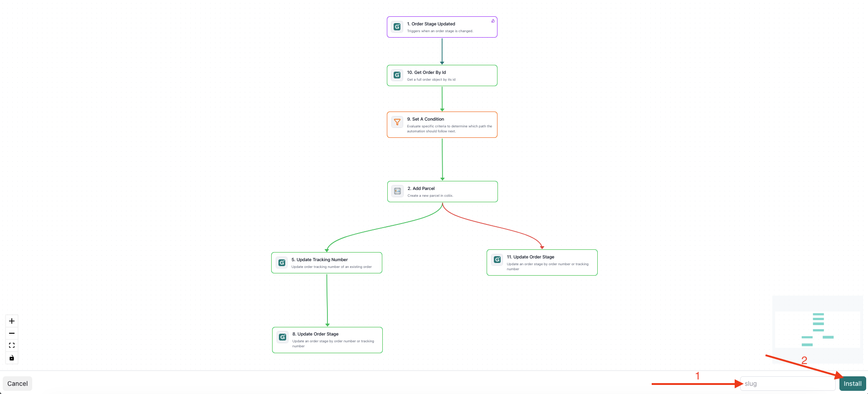Image resolution: width=868 pixels, height=394 pixels.
Task: Focus the slug input field
Action: [x=787, y=384]
